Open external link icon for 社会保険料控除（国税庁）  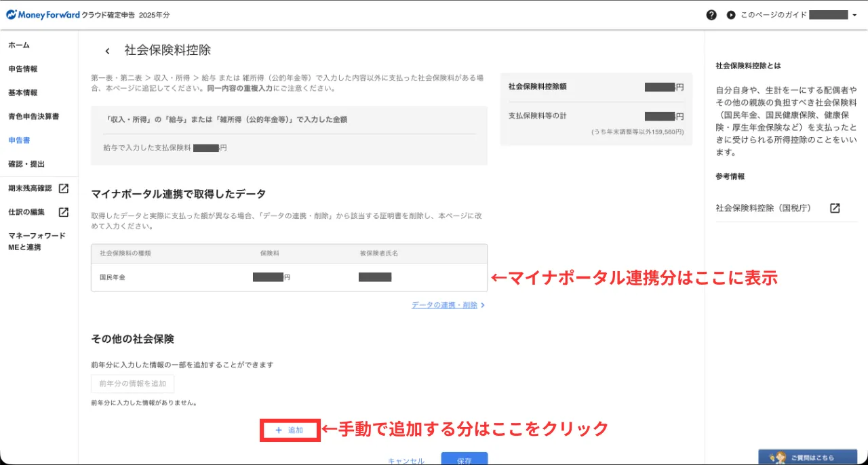pyautogui.click(x=835, y=208)
